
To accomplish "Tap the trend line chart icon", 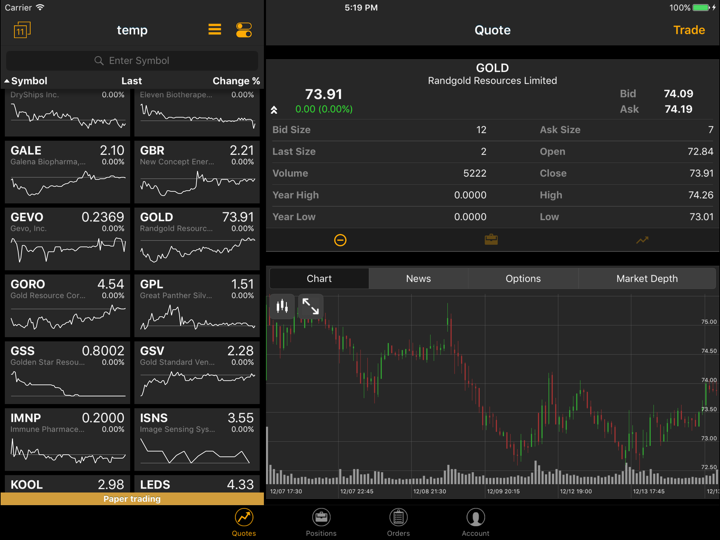I will 642,240.
